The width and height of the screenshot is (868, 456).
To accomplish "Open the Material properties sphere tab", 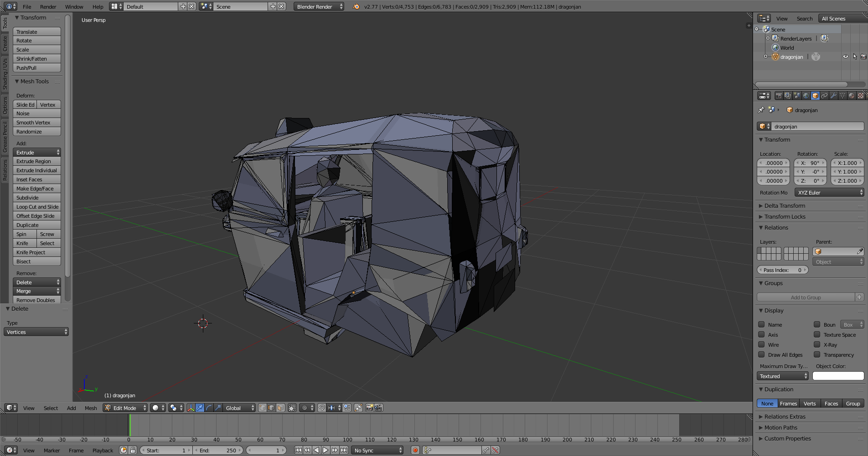I will [x=852, y=96].
